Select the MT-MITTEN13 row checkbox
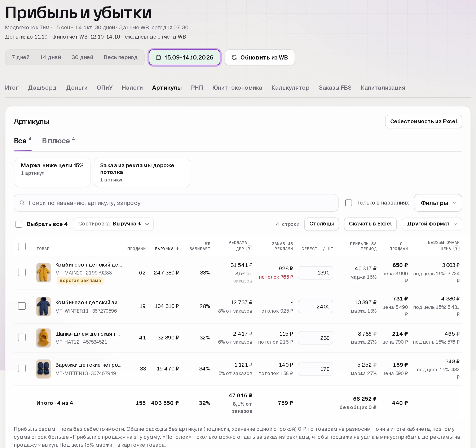This screenshot has height=448, width=476. tap(22, 369)
